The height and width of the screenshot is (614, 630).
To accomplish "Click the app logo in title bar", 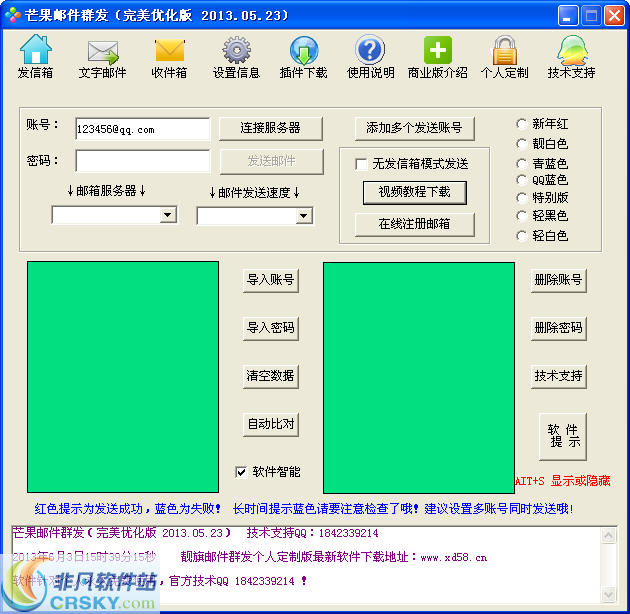I will click(13, 15).
